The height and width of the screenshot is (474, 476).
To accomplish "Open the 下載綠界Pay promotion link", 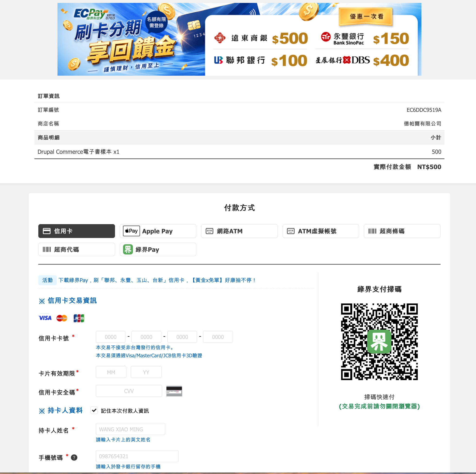I will (158, 280).
